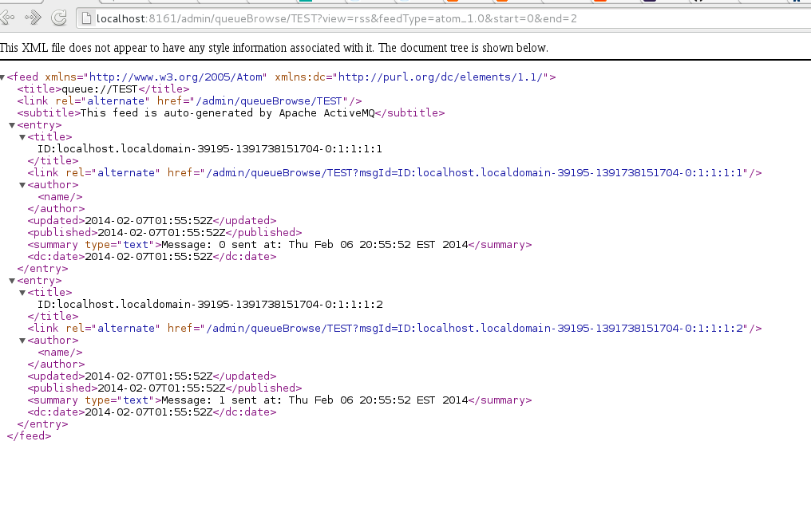Collapse the second entry element
Screen dimensions: 811x532
click(x=12, y=281)
